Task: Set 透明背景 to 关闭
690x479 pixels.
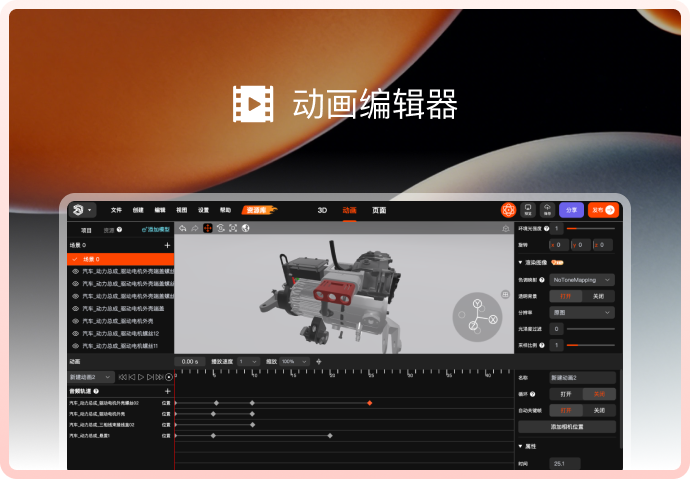Action: point(598,296)
